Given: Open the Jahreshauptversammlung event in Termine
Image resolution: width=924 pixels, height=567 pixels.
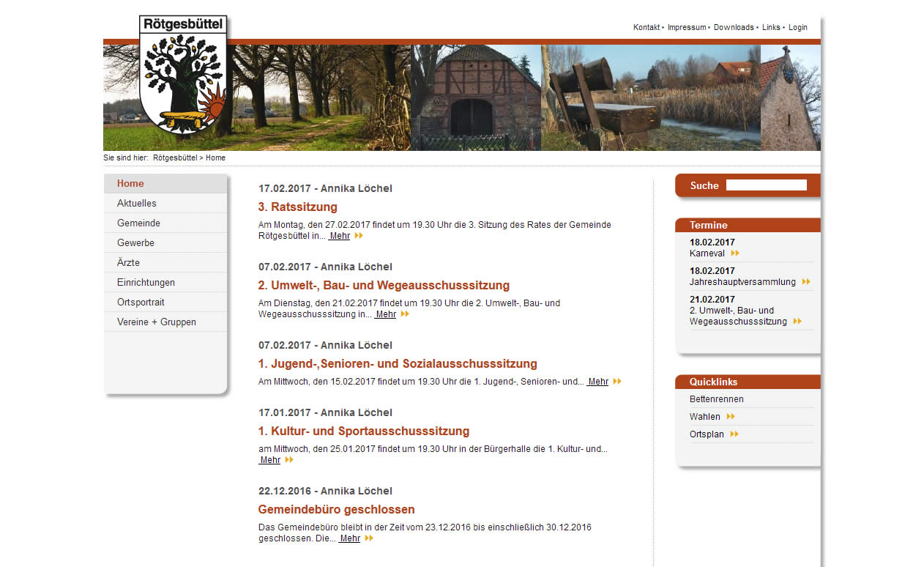Looking at the screenshot, I should (742, 282).
